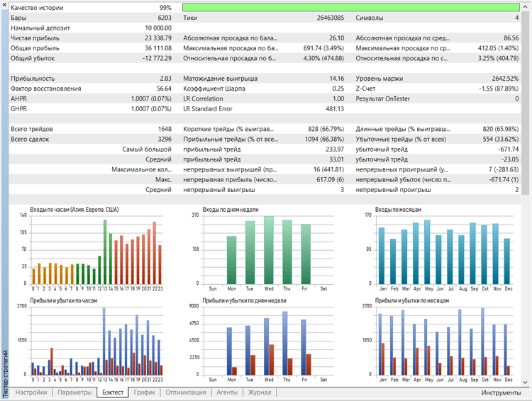Click the Тестер стратегий vertical panel title
Image resolution: width=532 pixels, height=401 pixels.
pyautogui.click(x=5, y=374)
